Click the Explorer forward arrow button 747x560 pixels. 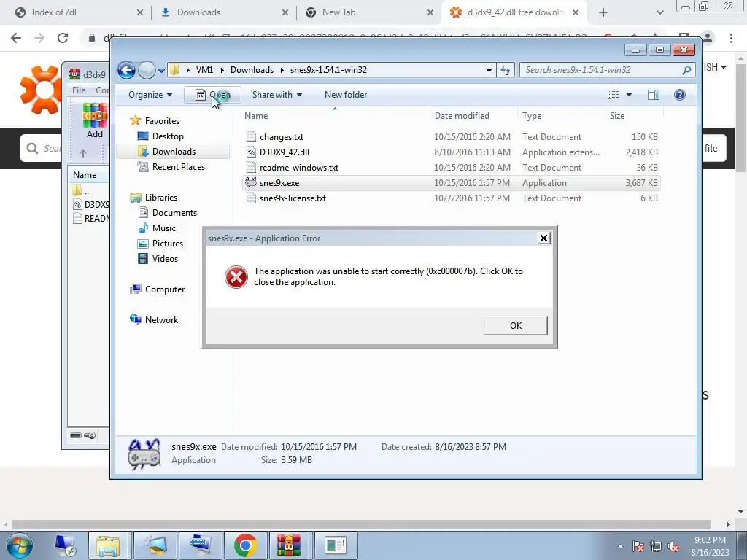coord(147,71)
